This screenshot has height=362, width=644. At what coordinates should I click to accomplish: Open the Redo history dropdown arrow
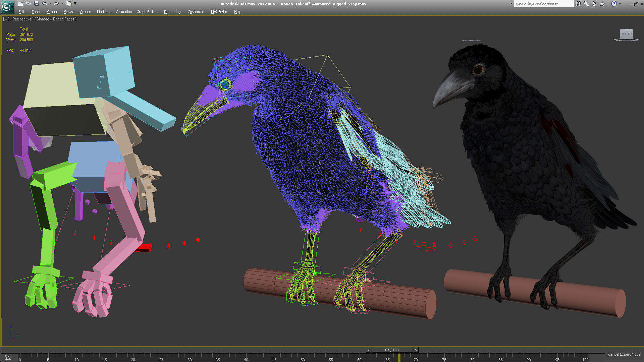[62, 4]
